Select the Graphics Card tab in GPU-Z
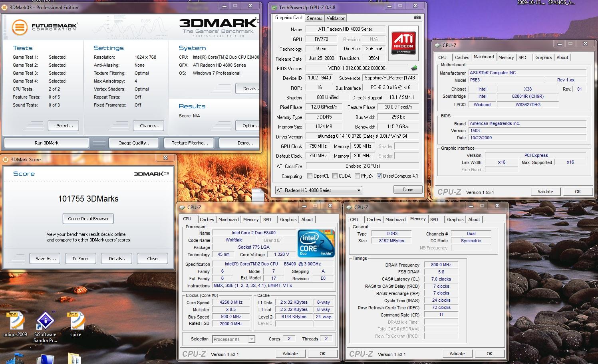 [x=288, y=18]
